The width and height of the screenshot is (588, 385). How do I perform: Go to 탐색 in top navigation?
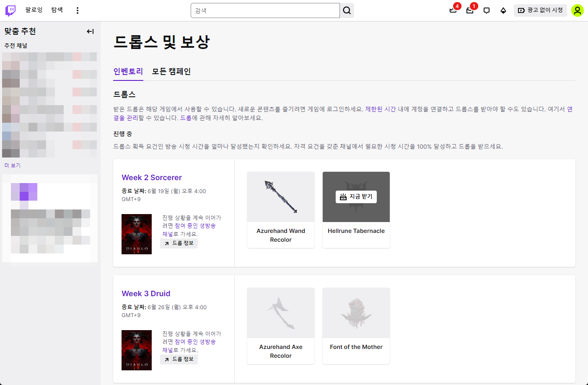(57, 10)
